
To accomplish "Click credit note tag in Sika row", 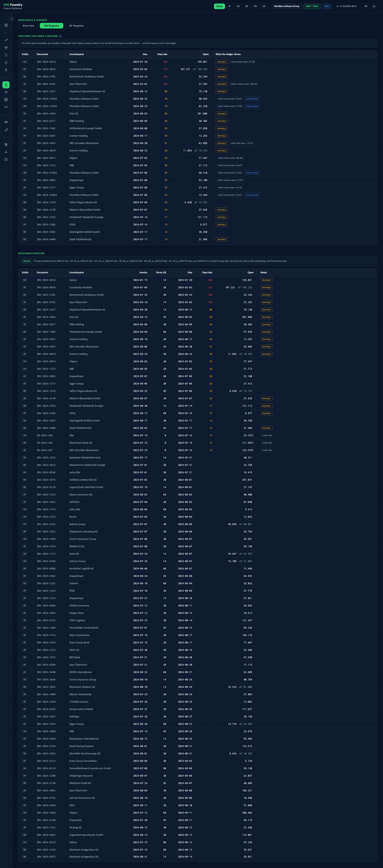I will click(267, 435).
